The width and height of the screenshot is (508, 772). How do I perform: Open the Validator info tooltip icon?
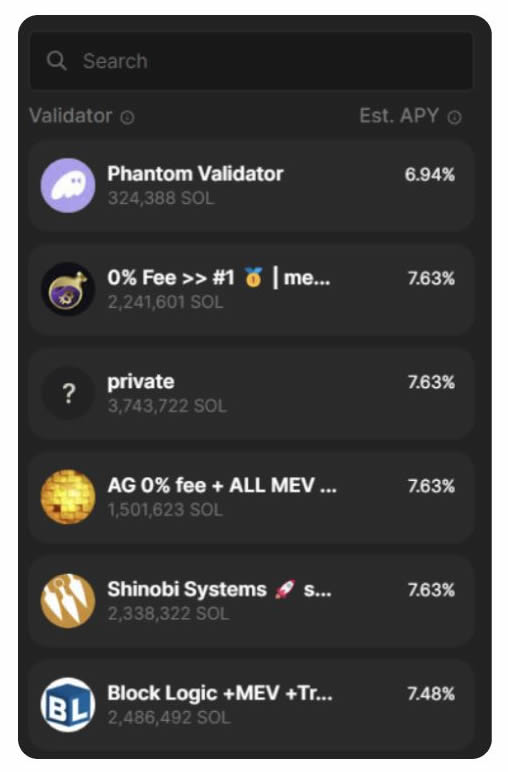tap(127, 118)
